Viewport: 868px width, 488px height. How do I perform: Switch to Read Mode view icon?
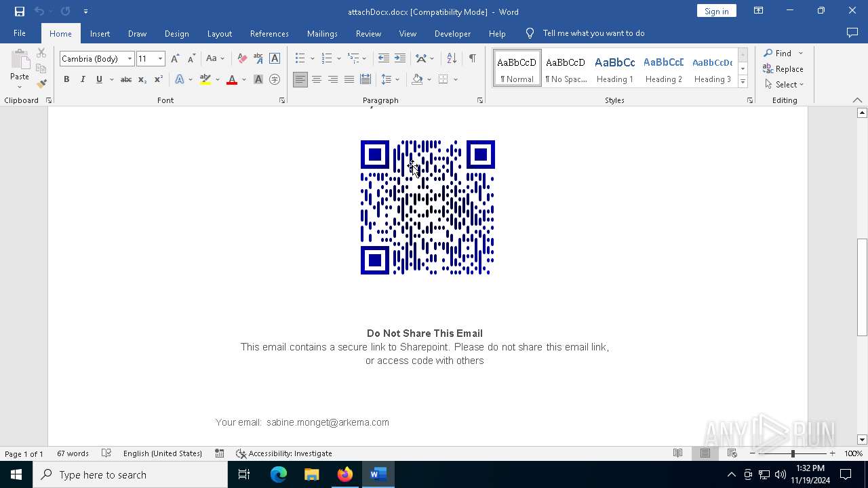tap(677, 453)
